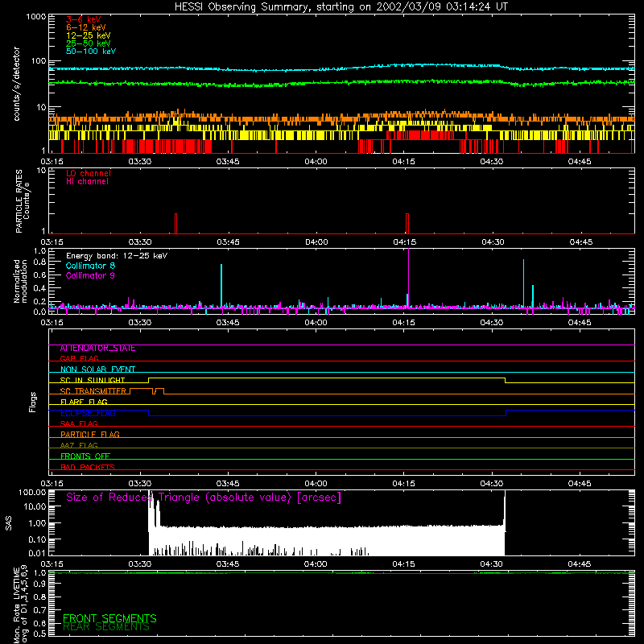The height and width of the screenshot is (644, 644).
Task: Click the 'counts/s/detector' axis label
Action: point(16,84)
